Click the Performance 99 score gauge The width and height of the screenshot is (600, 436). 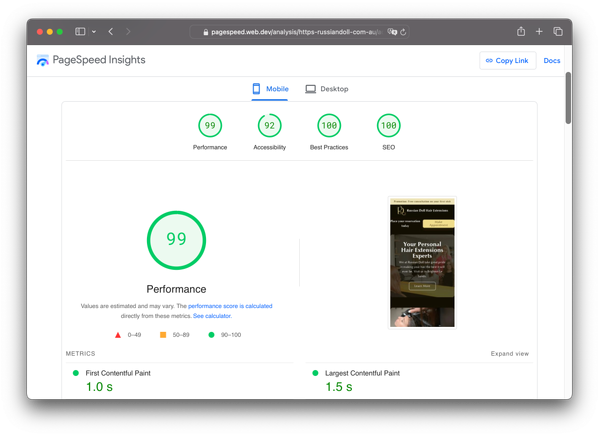pos(210,126)
